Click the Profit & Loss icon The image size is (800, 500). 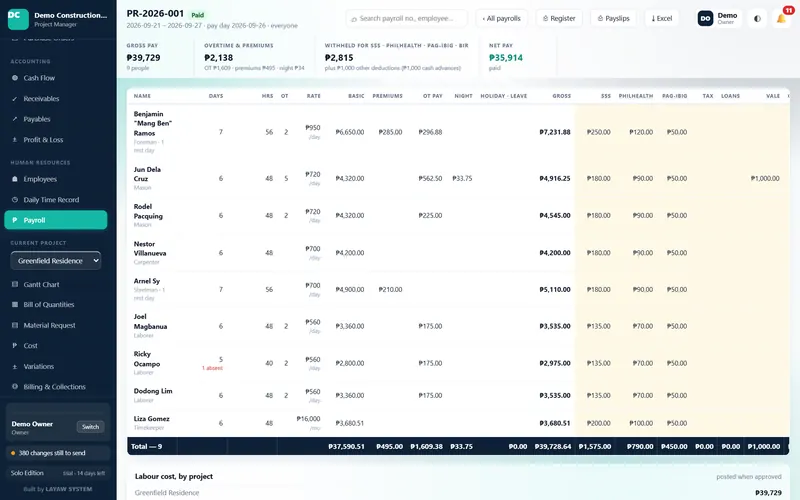[x=15, y=139]
